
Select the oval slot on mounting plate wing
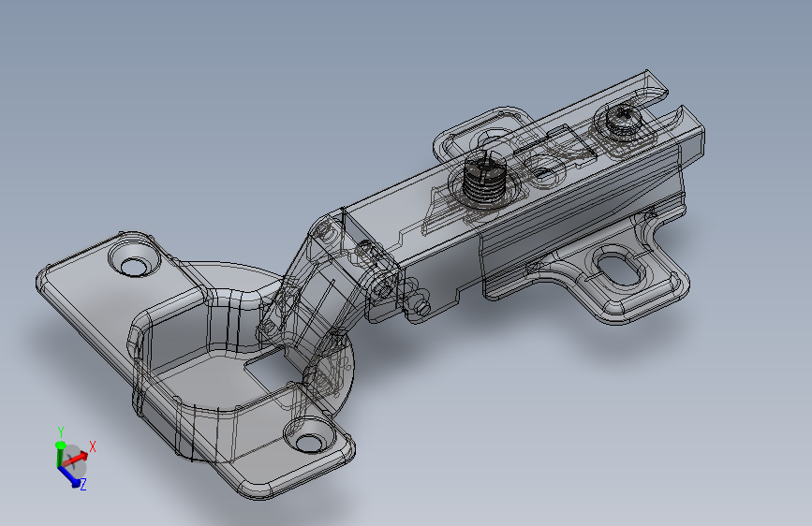point(621,269)
